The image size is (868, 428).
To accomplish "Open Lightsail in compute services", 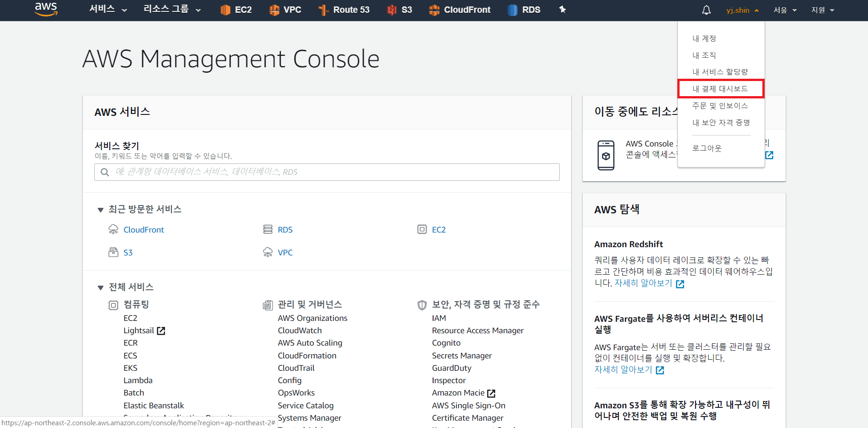I will coord(139,330).
